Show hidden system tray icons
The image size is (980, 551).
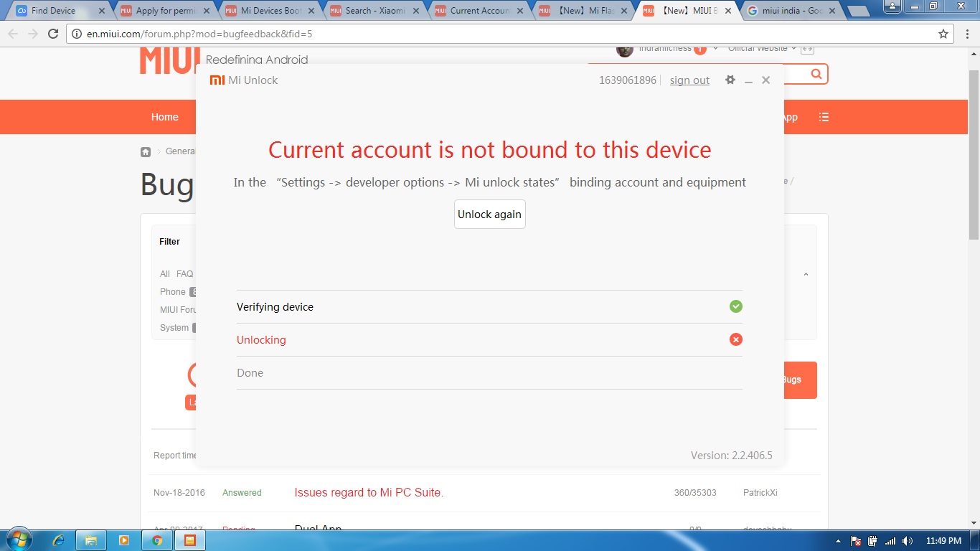pyautogui.click(x=839, y=541)
